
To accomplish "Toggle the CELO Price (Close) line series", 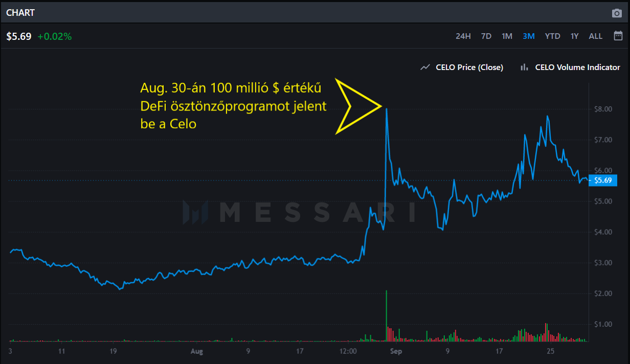I will (x=462, y=67).
